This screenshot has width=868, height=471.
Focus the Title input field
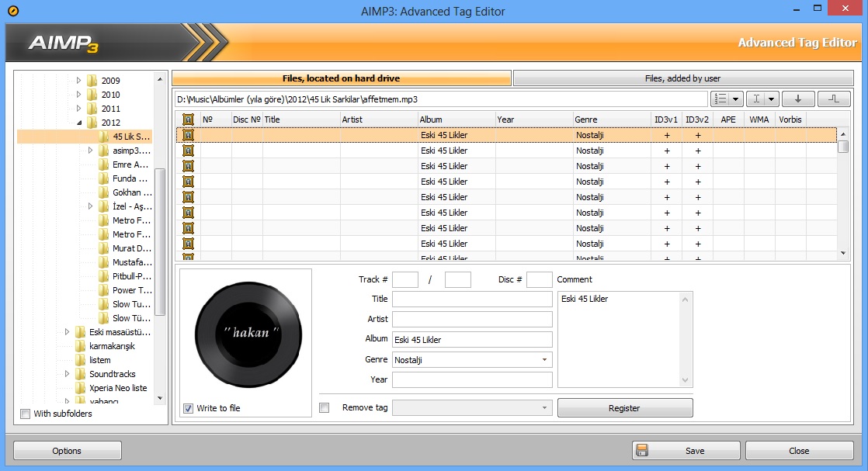[x=472, y=299]
